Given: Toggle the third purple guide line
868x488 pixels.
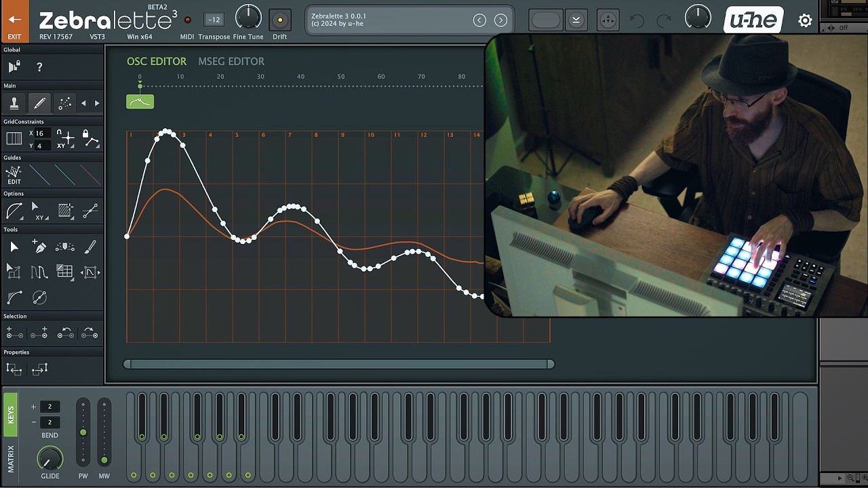Looking at the screenshot, I should [90, 175].
